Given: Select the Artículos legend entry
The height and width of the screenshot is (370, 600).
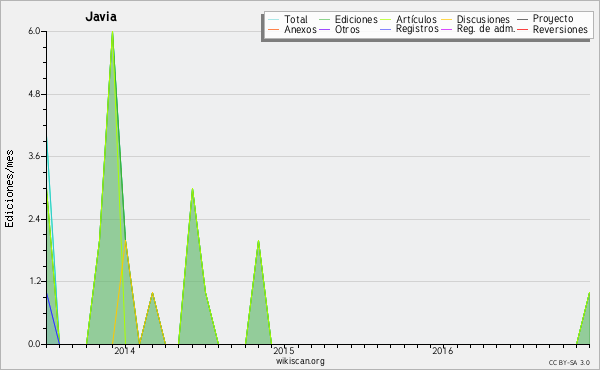Looking at the screenshot, I should pyautogui.click(x=416, y=19).
